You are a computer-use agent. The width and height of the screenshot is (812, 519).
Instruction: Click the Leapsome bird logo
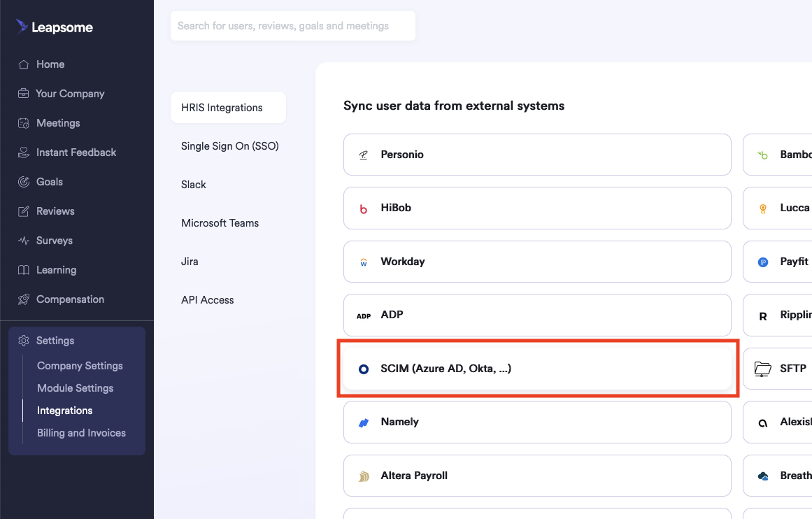point(22,27)
